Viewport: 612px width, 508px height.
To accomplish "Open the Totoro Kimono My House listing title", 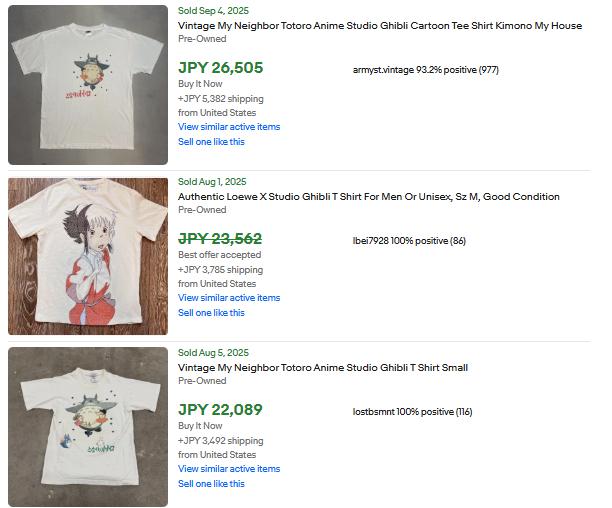I will pos(379,26).
